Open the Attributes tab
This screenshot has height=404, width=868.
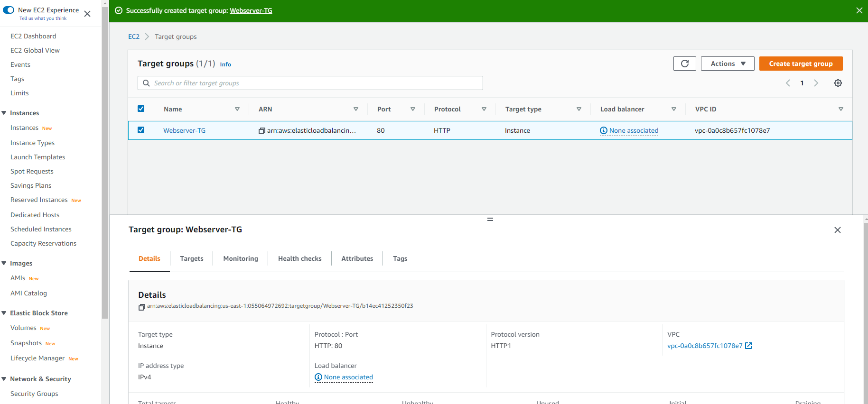click(x=357, y=258)
